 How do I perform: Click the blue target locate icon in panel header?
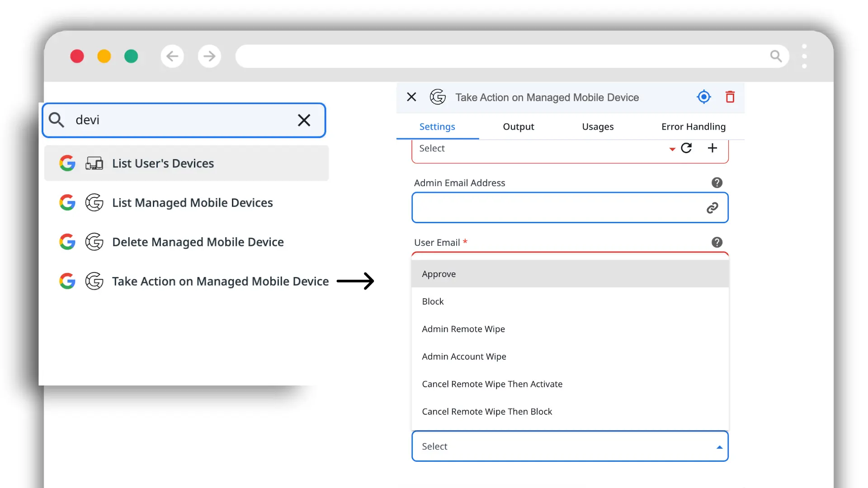(x=704, y=97)
